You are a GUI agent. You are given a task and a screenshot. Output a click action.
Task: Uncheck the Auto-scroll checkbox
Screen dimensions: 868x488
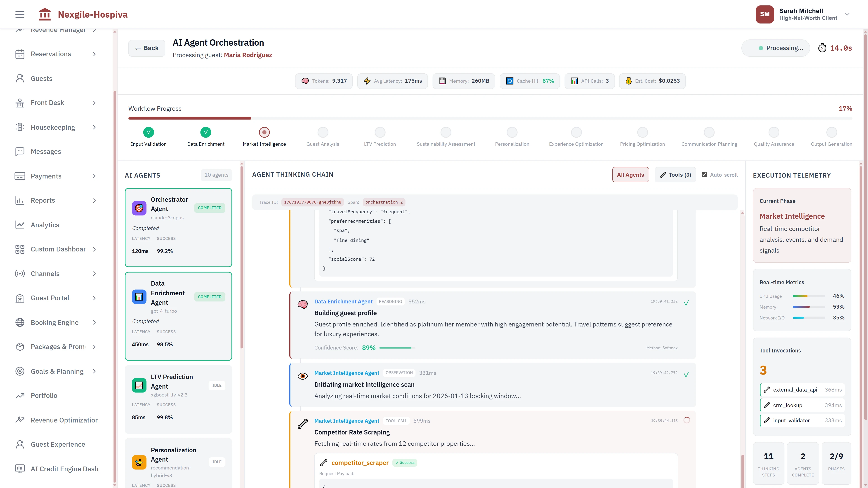click(x=704, y=174)
